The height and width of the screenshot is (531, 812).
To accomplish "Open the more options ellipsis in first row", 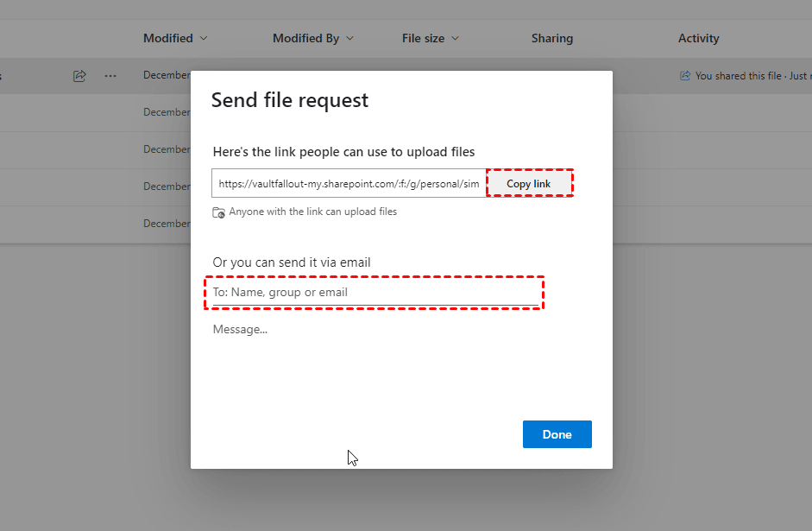I will tap(110, 76).
